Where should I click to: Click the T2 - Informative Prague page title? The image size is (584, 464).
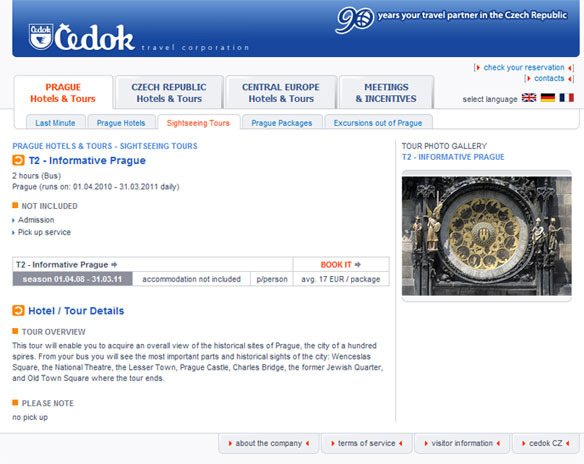coord(87,161)
